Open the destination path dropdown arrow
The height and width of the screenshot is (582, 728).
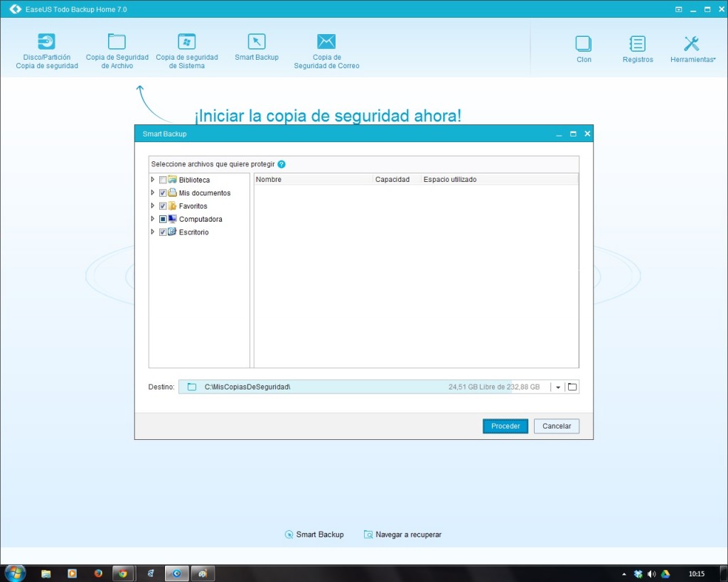pyautogui.click(x=558, y=387)
